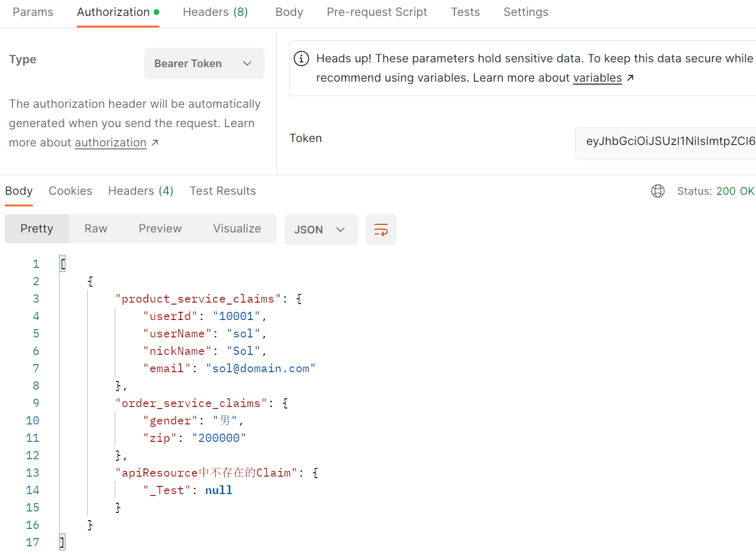Click the "nickName" key on line 6
The height and width of the screenshot is (554, 756).
pos(177,351)
